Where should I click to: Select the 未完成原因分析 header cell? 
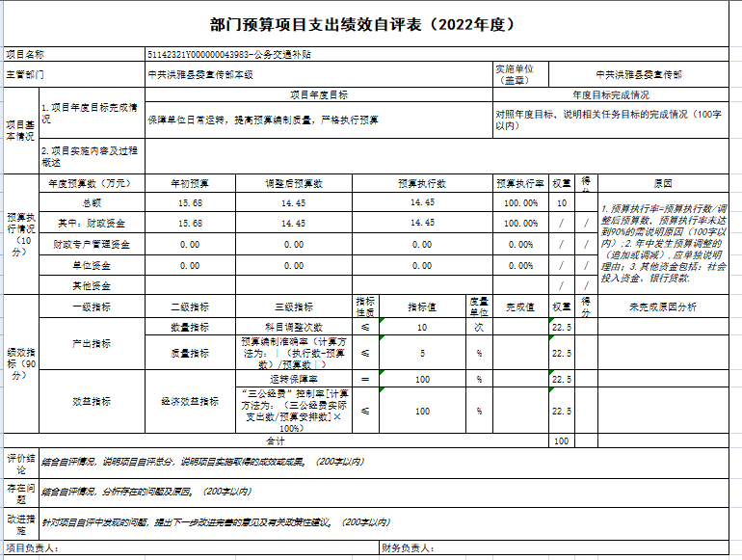[x=663, y=307]
